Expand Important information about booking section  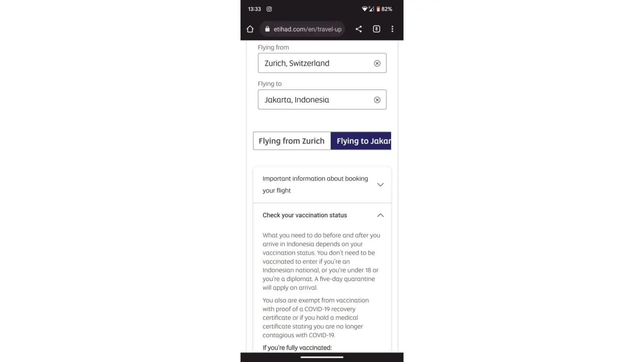[315, 184]
